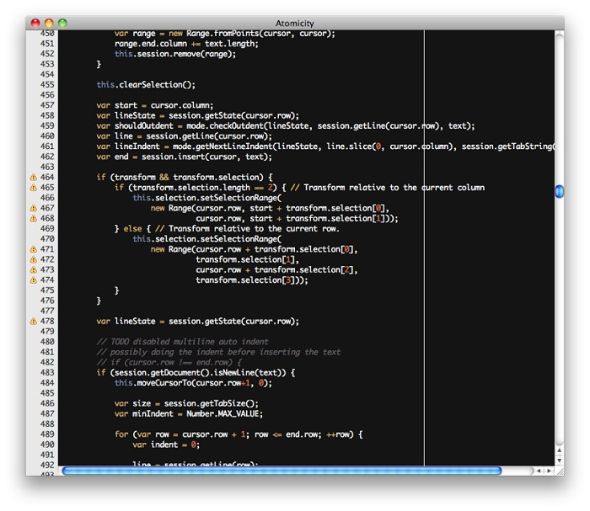The width and height of the screenshot is (590, 511).
Task: Place cursor on this.clearSelection() line
Action: (x=146, y=85)
